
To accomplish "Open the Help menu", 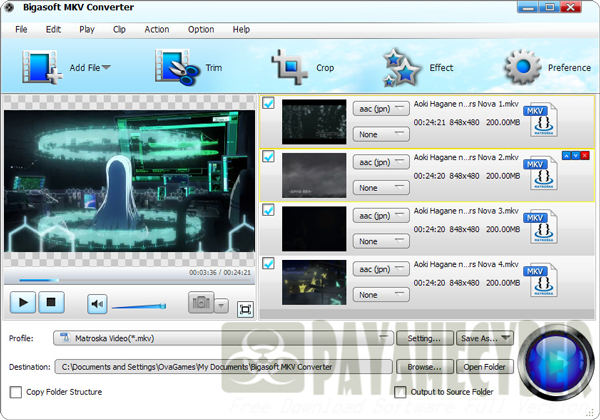I will 241,29.
